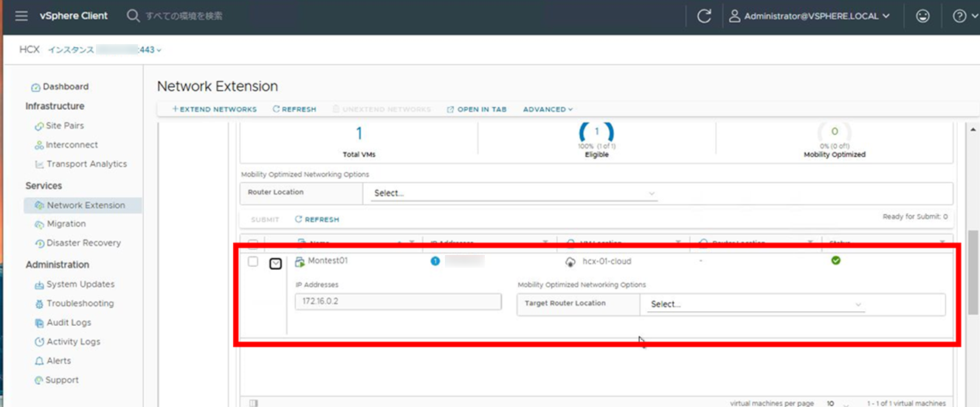This screenshot has width=980, height=407.
Task: Click the System Updates icon
Action: 40,285
